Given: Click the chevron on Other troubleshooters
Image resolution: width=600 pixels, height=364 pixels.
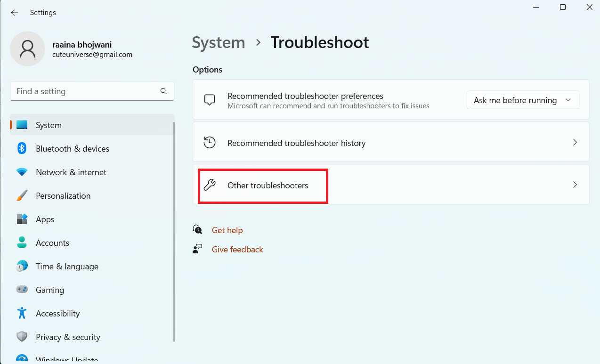Looking at the screenshot, I should (x=575, y=185).
